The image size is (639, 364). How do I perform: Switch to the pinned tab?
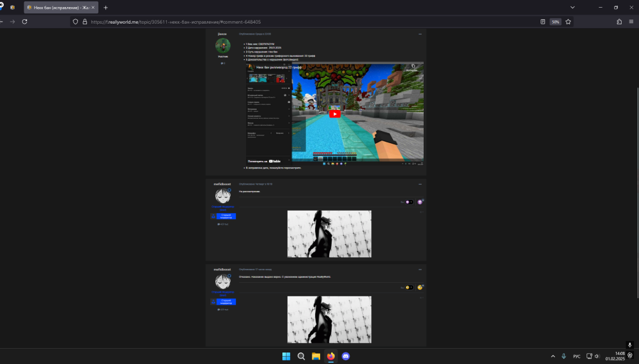tap(12, 7)
